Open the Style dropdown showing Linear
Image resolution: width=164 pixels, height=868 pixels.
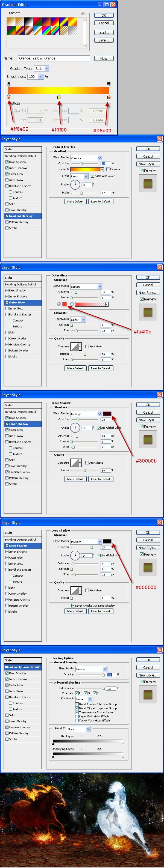[x=79, y=176]
